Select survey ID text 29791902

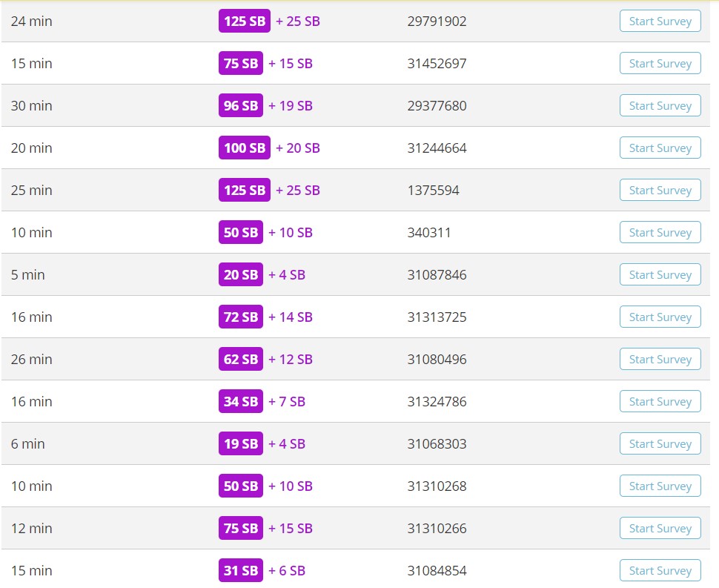click(437, 21)
